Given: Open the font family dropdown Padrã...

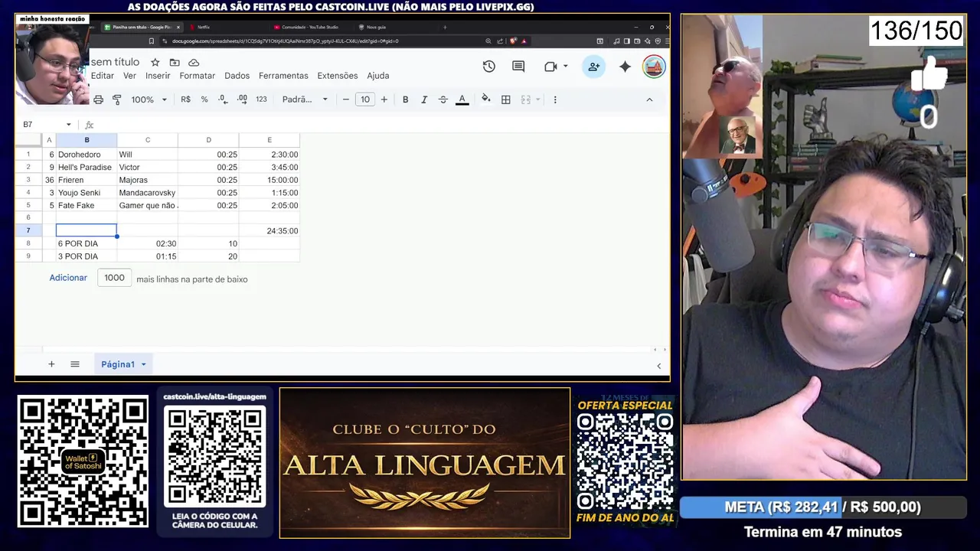Looking at the screenshot, I should tap(305, 99).
